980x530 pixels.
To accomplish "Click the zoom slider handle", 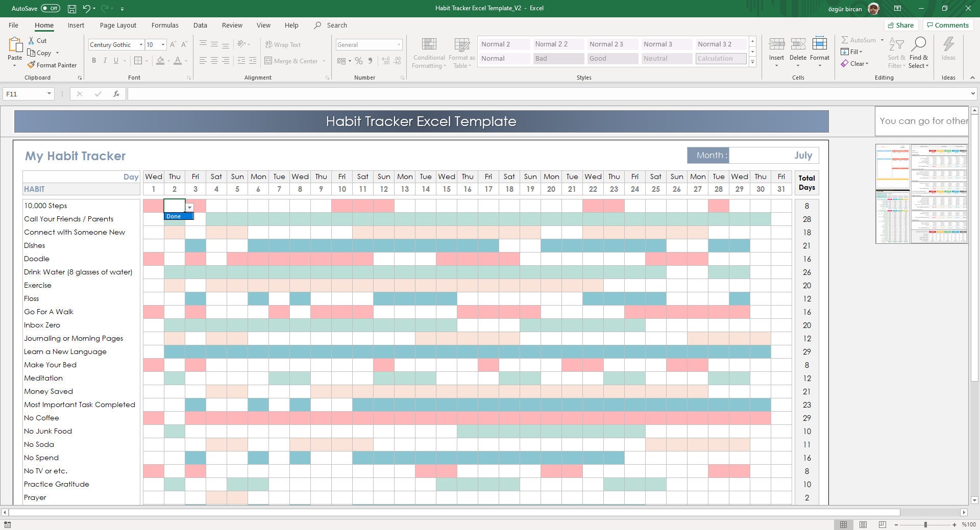I will click(925, 524).
